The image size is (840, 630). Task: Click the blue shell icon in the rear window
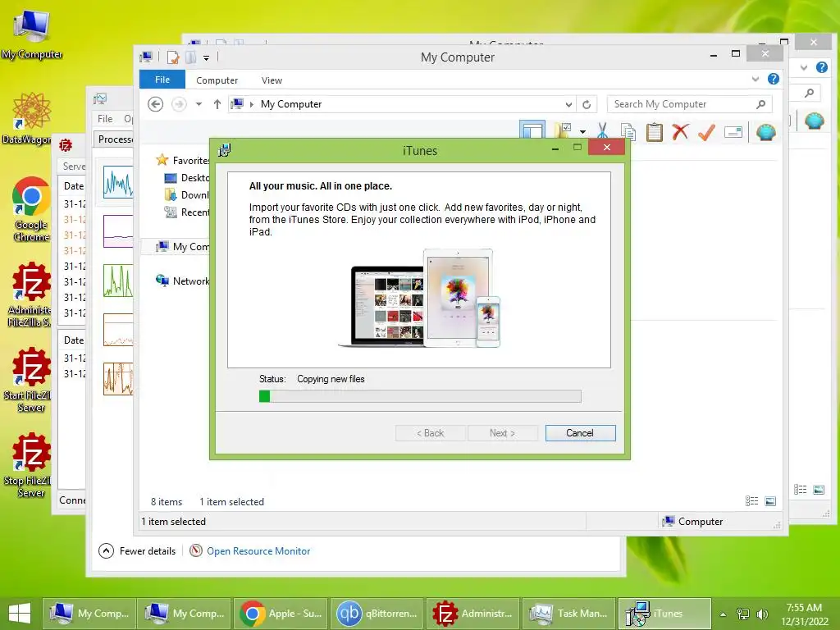pyautogui.click(x=815, y=121)
